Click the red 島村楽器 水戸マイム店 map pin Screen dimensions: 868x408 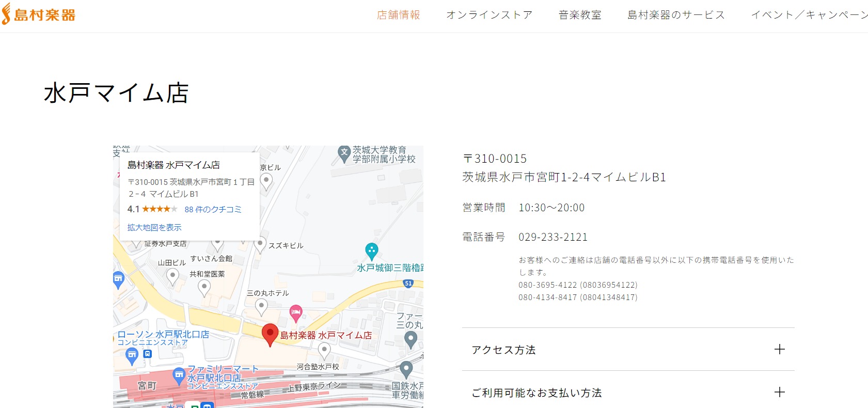point(270,335)
